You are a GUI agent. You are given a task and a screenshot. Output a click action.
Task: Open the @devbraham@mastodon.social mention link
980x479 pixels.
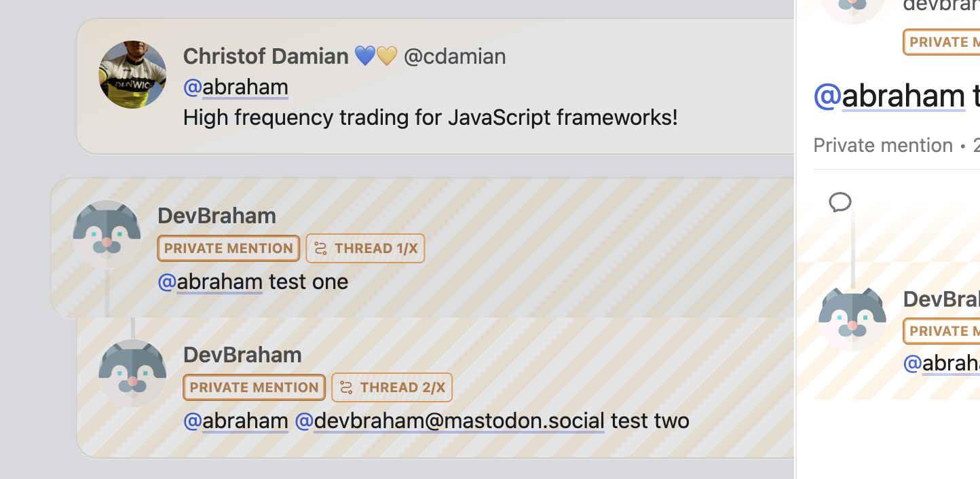(449, 421)
